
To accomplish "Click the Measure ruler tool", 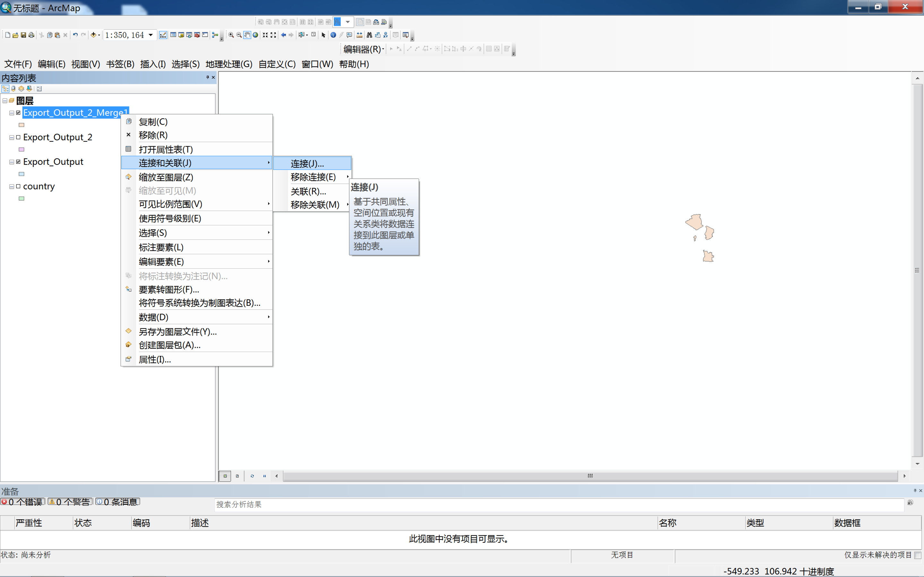I will point(359,35).
